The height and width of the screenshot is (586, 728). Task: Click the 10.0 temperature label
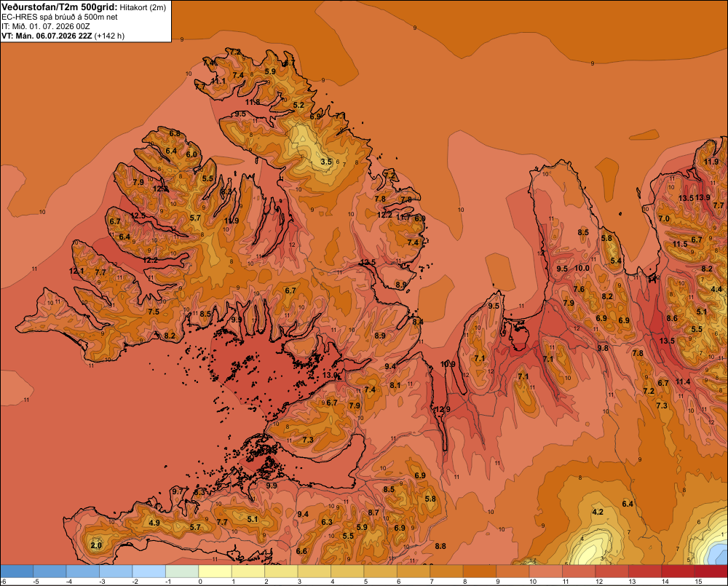(582, 268)
